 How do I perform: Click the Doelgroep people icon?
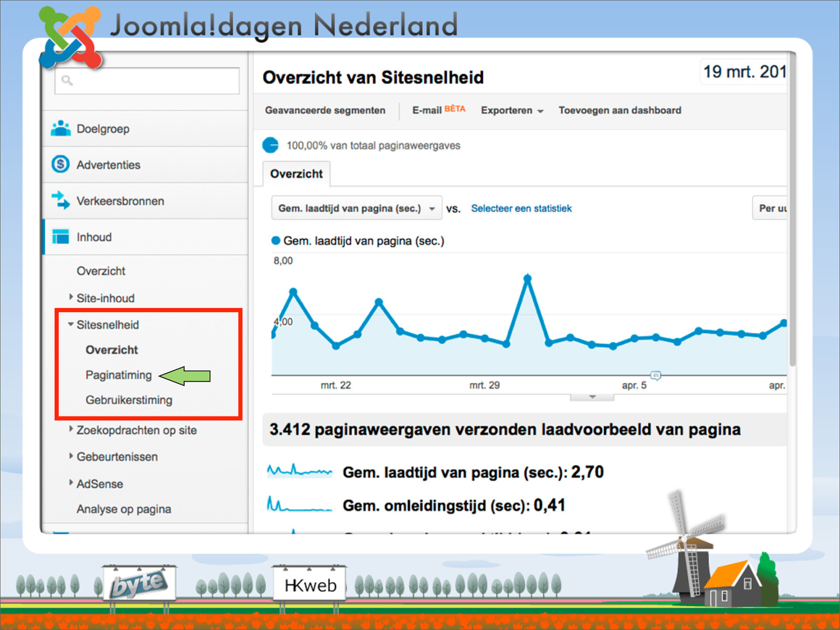click(60, 128)
